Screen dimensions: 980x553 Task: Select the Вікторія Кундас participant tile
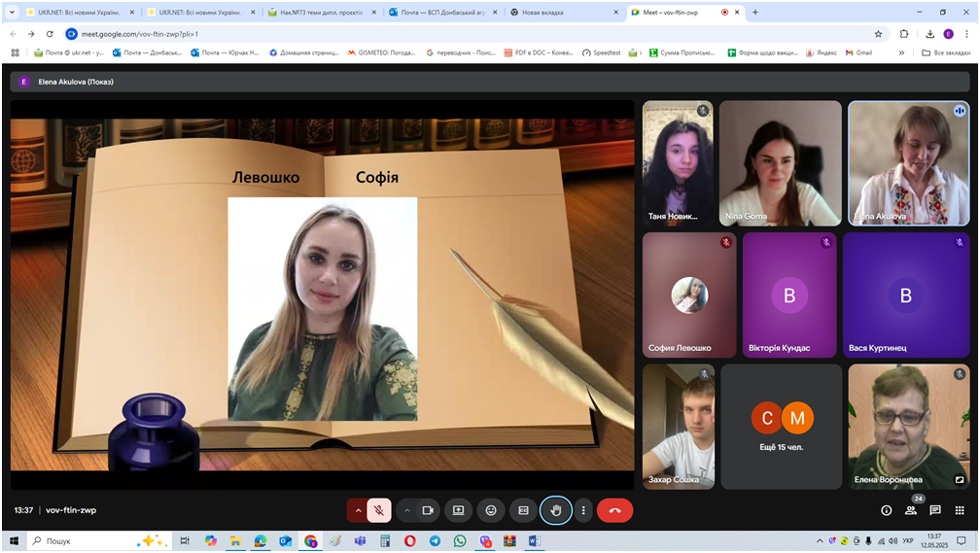coord(789,294)
